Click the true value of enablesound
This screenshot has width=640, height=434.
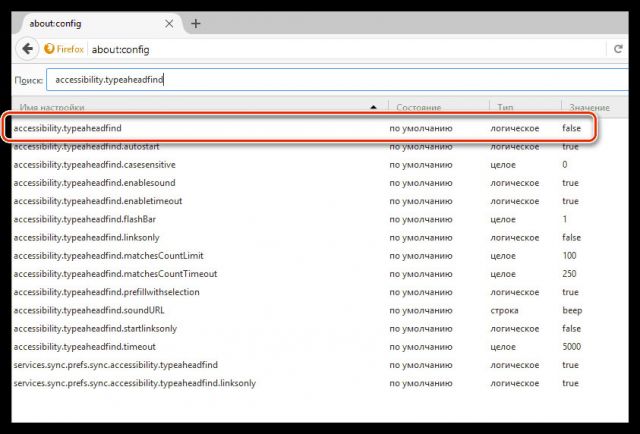tap(570, 183)
